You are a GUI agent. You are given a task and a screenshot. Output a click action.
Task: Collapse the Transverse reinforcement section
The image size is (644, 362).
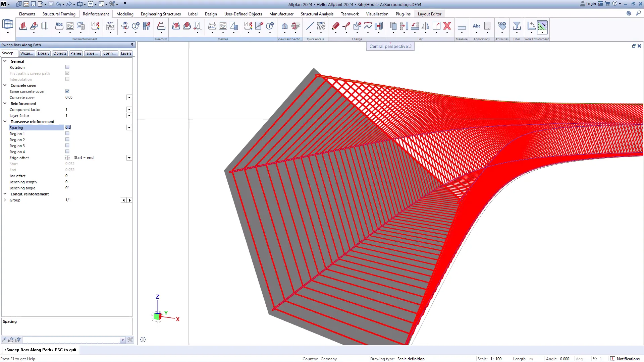[x=5, y=121]
